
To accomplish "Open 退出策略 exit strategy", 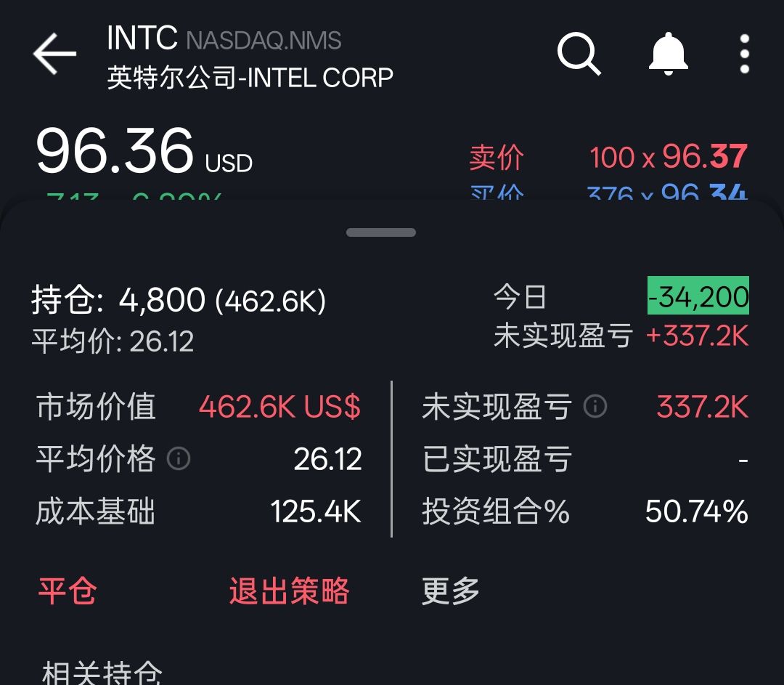I will coord(289,591).
